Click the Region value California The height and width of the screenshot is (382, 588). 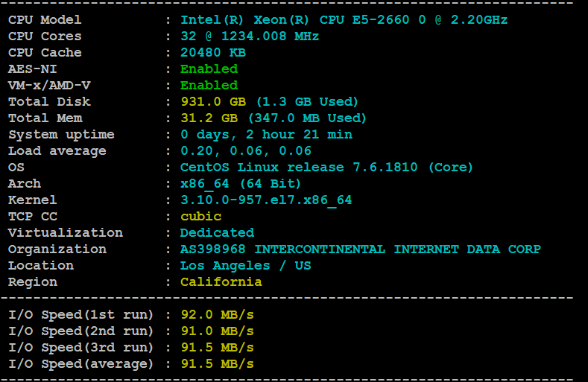221,282
